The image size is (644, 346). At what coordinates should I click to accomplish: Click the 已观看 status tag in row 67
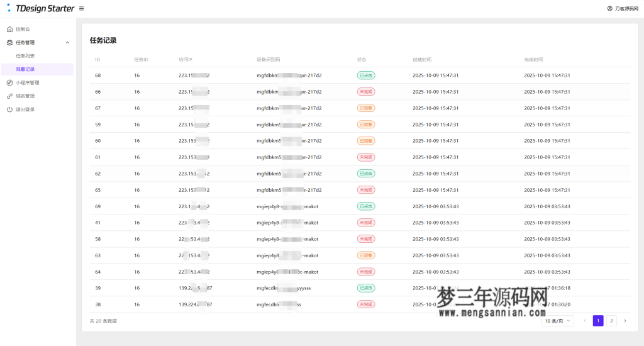tap(366, 108)
